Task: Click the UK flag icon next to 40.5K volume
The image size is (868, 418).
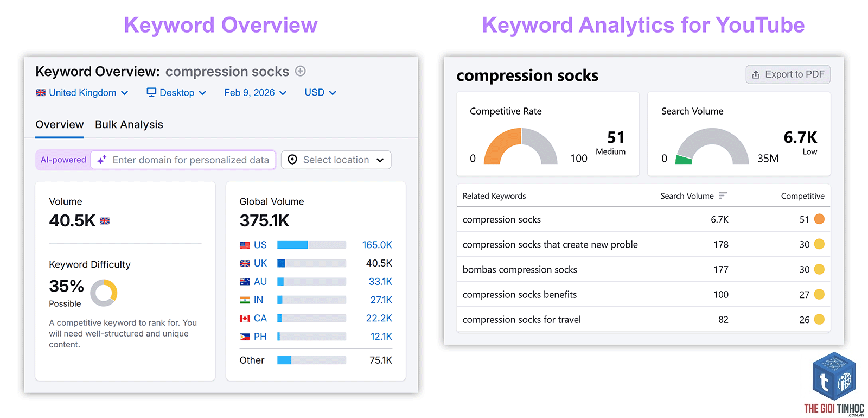Action: click(105, 221)
